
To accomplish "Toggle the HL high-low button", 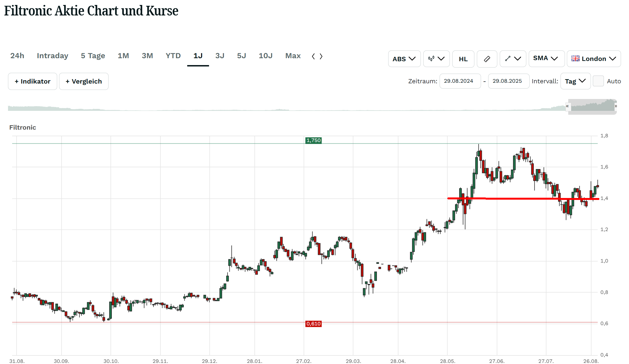I will pyautogui.click(x=463, y=59).
